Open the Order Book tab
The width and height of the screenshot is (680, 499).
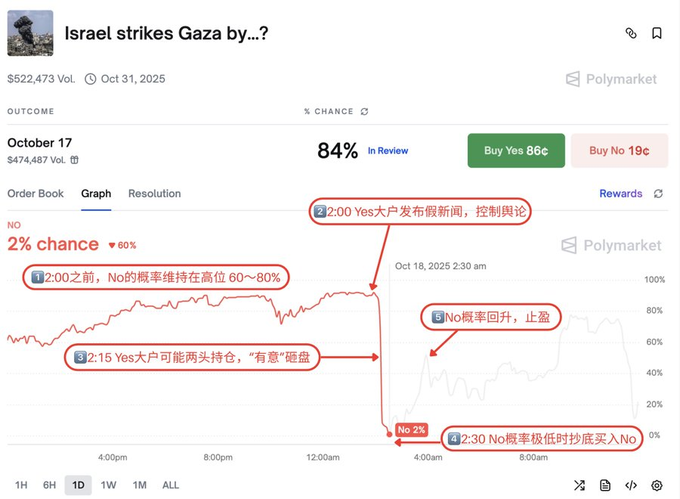click(37, 194)
